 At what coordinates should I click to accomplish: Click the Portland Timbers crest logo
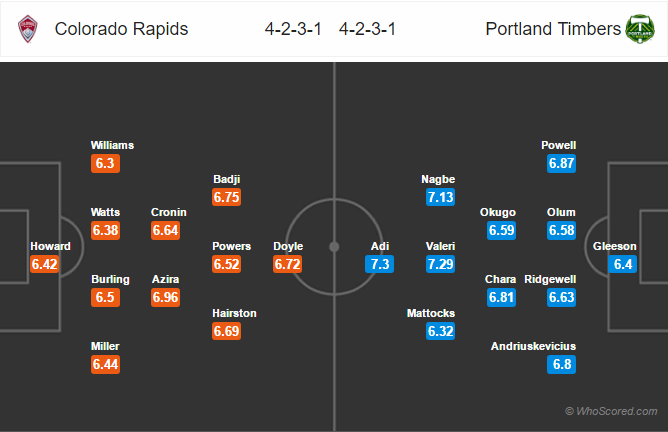click(640, 29)
